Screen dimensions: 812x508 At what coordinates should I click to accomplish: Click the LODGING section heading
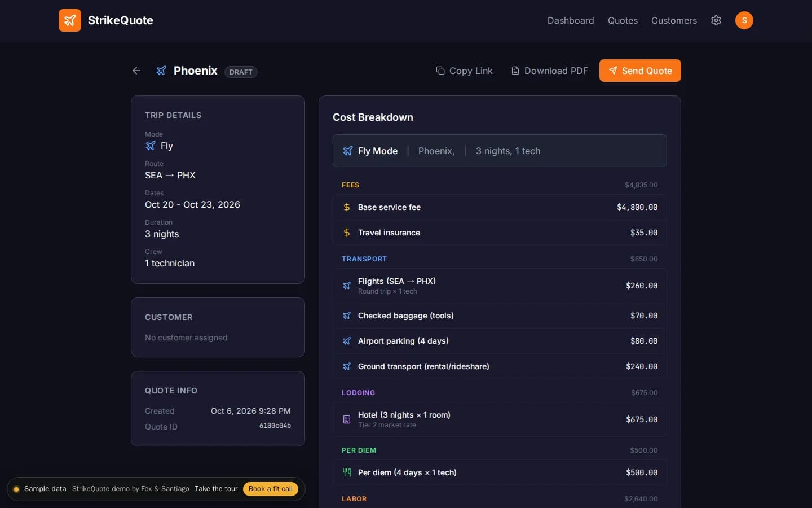pyautogui.click(x=358, y=393)
